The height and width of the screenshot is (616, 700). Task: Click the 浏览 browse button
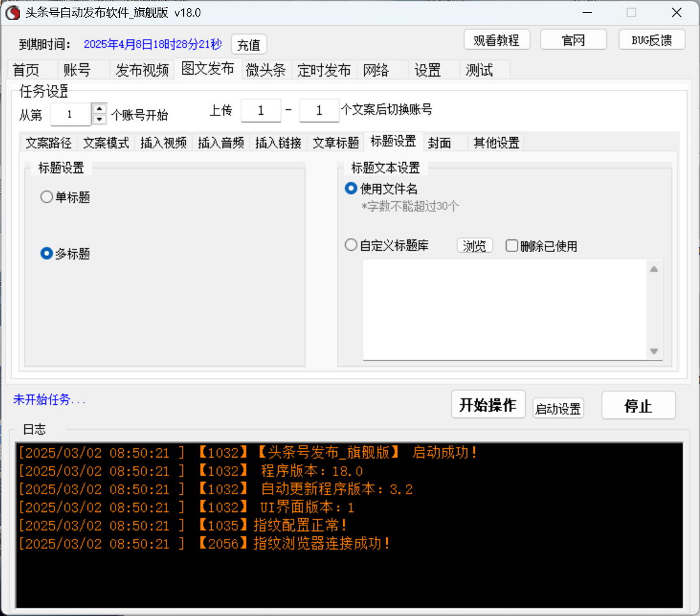pyautogui.click(x=475, y=246)
